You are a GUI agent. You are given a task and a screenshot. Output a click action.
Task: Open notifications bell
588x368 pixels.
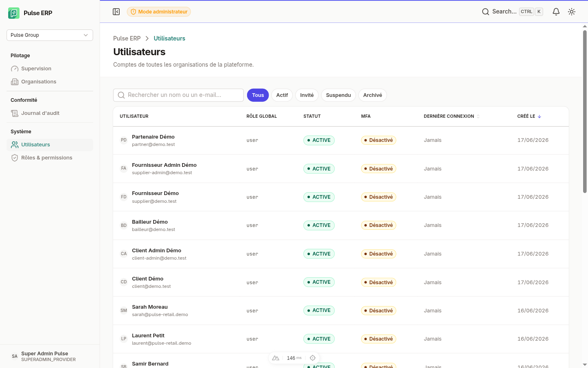(556, 12)
